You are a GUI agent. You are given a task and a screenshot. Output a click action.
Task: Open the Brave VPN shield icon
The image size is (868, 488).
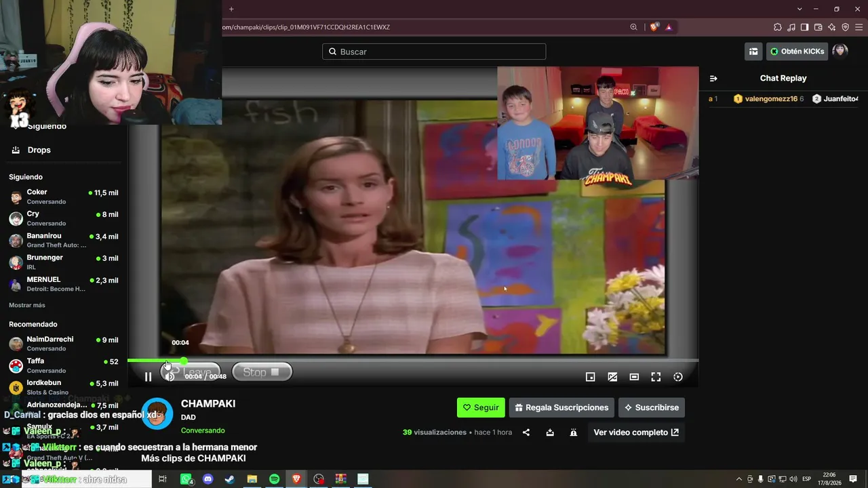point(845,27)
